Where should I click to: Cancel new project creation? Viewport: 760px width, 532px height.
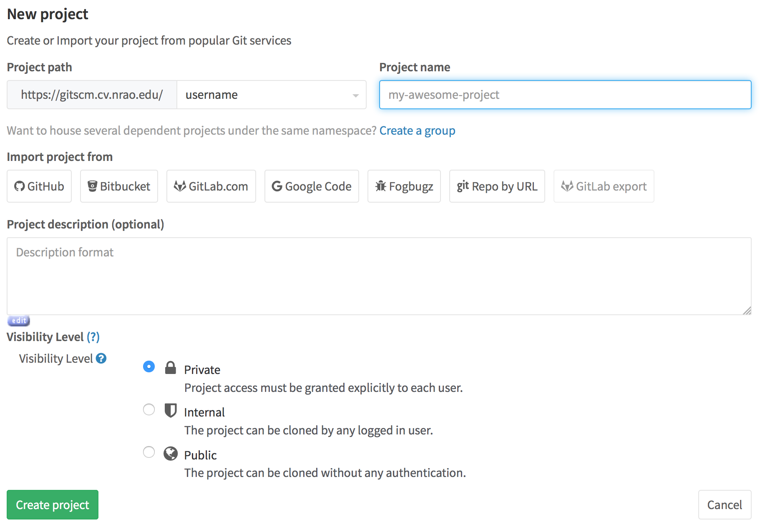point(725,505)
